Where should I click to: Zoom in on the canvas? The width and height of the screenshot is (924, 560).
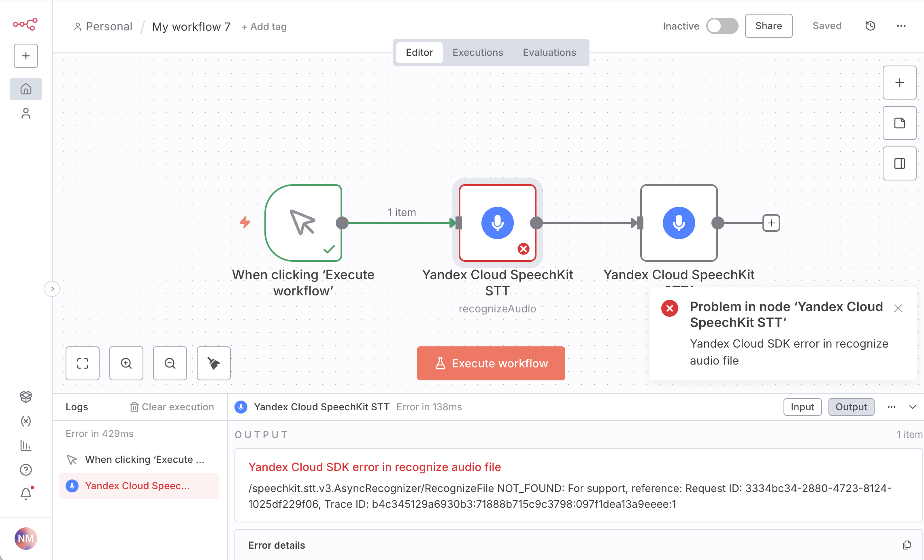126,363
